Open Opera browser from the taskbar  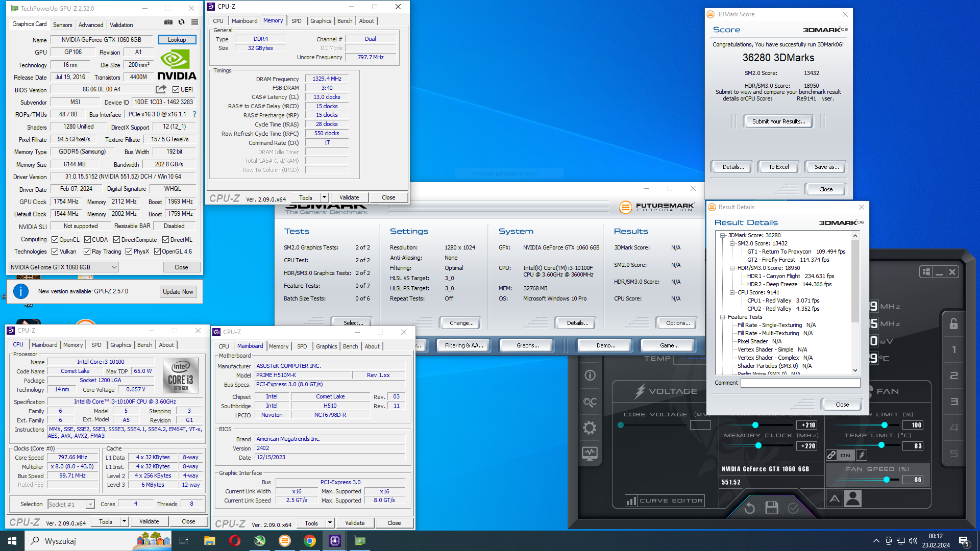[234, 541]
